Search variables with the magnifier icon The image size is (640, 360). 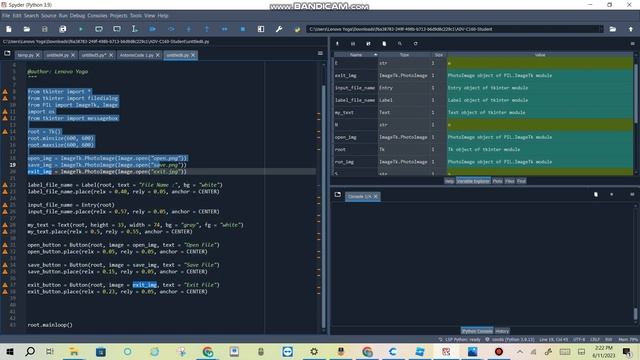click(x=400, y=44)
